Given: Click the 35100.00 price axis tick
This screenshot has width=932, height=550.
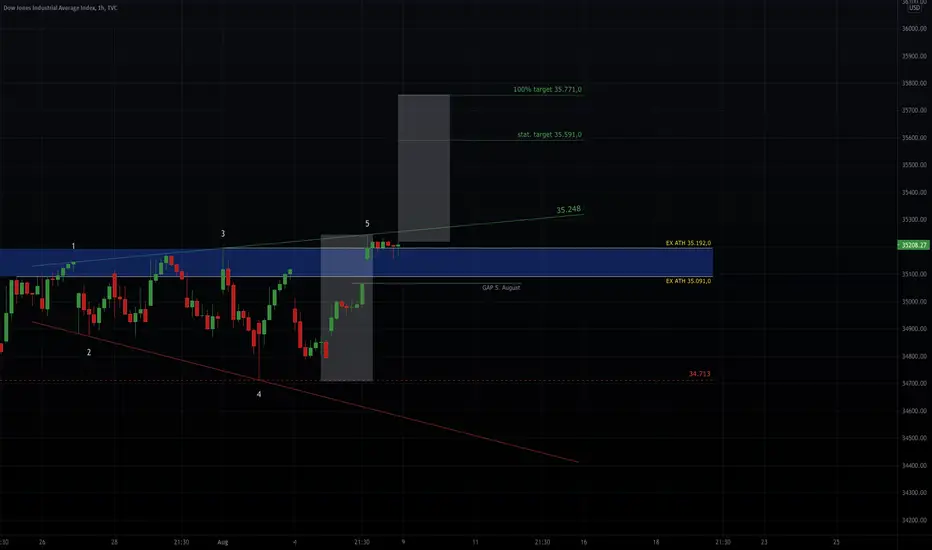Looking at the screenshot, I should [x=914, y=274].
